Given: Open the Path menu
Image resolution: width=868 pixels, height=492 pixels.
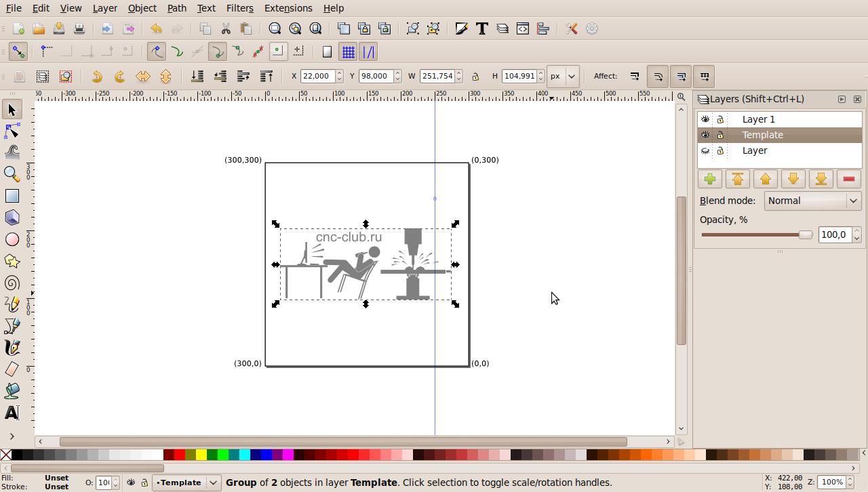Looking at the screenshot, I should click(x=177, y=8).
